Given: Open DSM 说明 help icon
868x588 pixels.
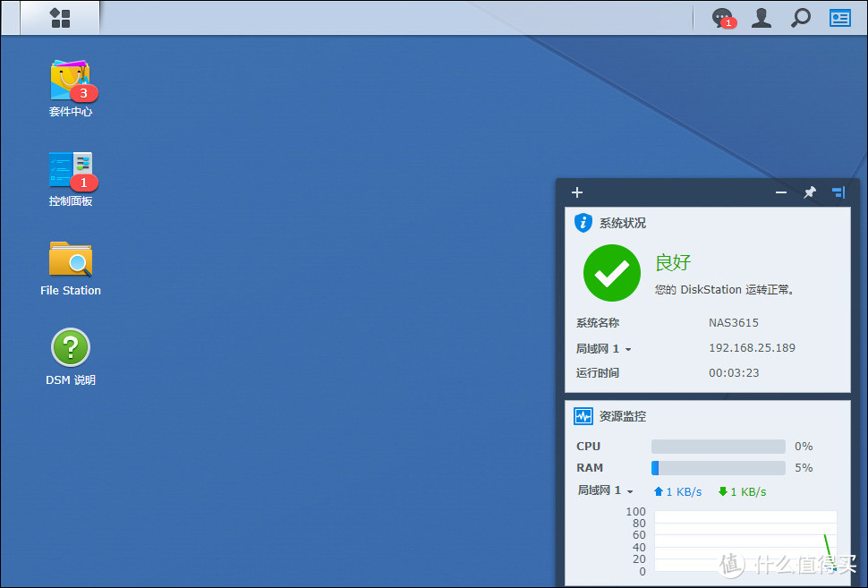Looking at the screenshot, I should (x=70, y=348).
